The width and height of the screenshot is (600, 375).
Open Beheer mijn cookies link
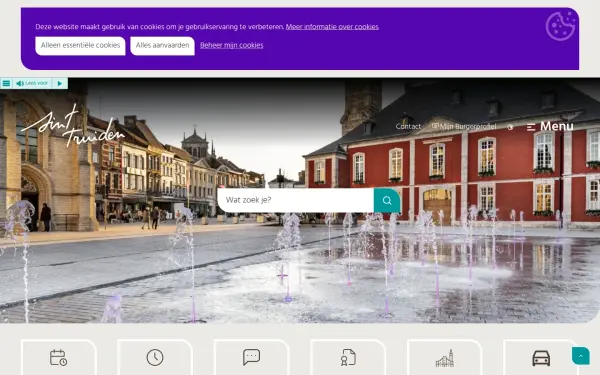point(232,46)
